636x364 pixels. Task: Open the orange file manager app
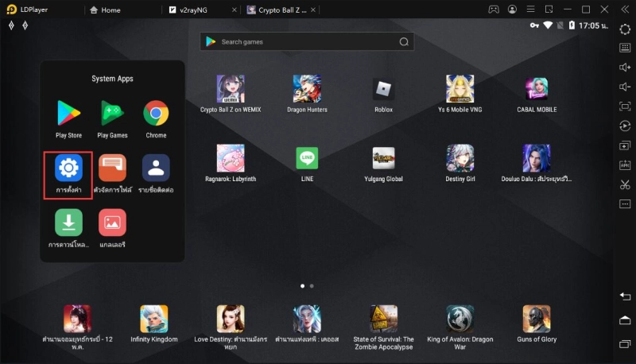pos(112,168)
